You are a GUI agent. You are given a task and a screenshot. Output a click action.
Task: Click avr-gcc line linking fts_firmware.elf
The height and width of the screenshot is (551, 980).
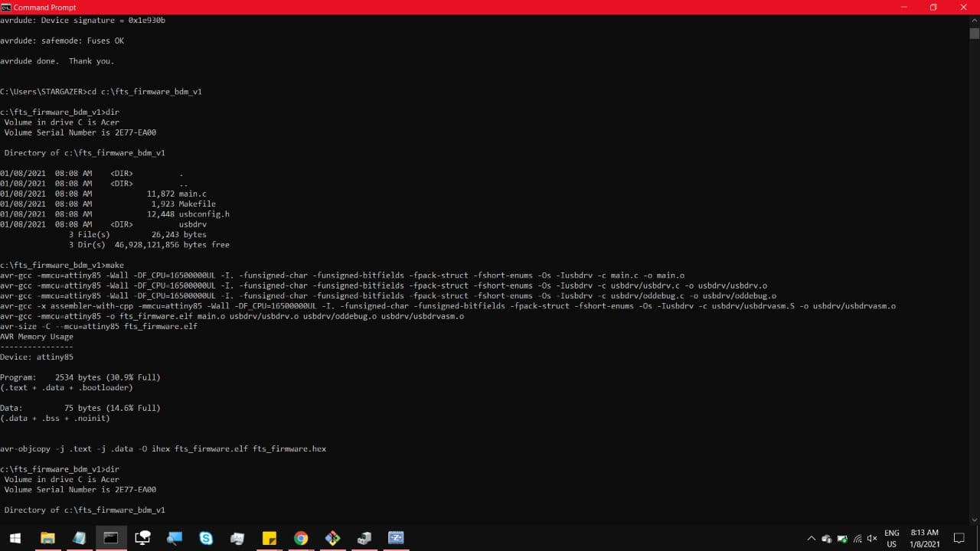pos(232,316)
